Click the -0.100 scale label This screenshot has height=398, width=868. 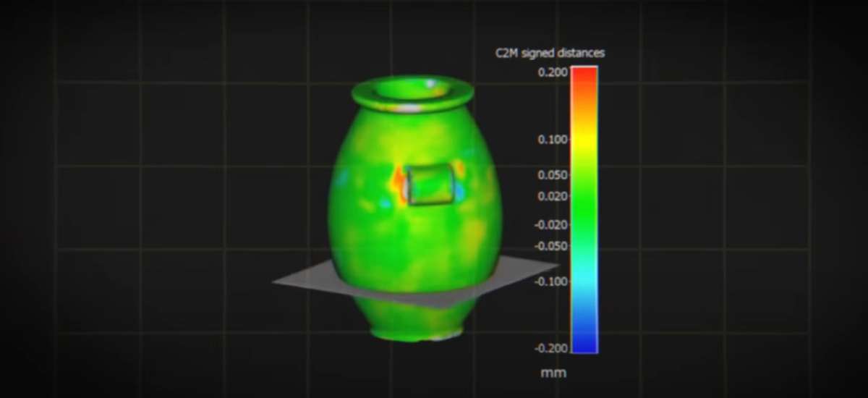(x=550, y=281)
